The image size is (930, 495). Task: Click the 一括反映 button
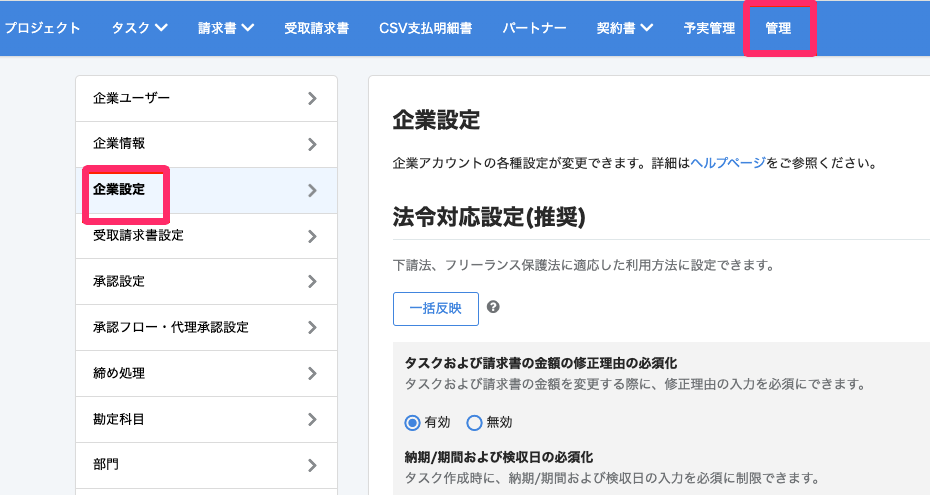[436, 308]
